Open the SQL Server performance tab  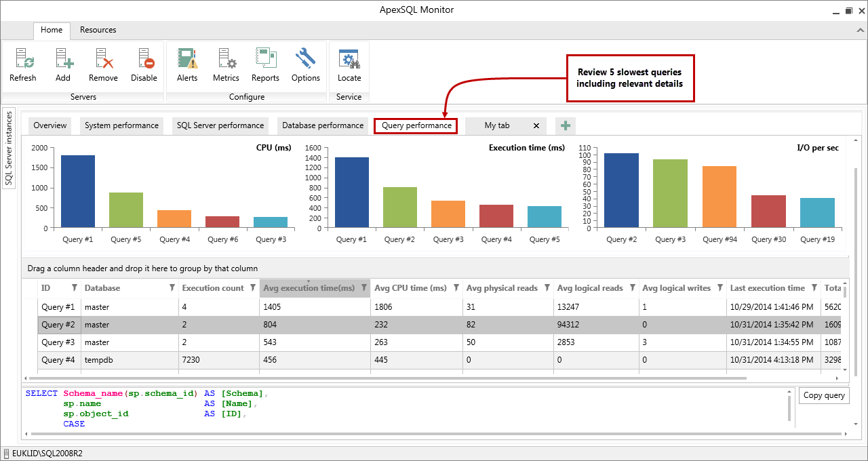[220, 125]
